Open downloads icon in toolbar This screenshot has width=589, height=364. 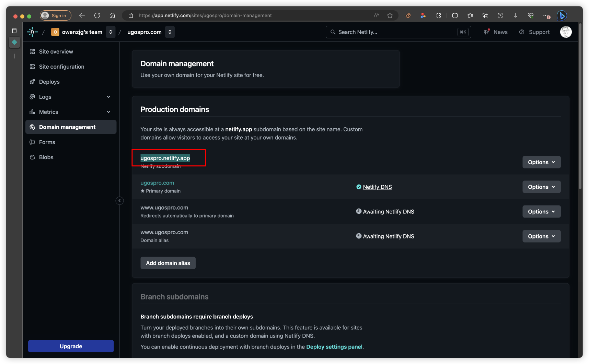(x=516, y=15)
